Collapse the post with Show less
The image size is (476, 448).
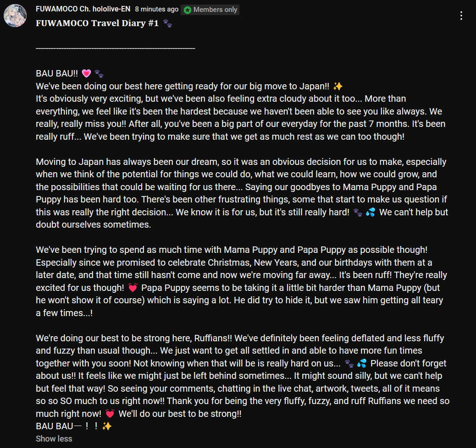point(54,438)
